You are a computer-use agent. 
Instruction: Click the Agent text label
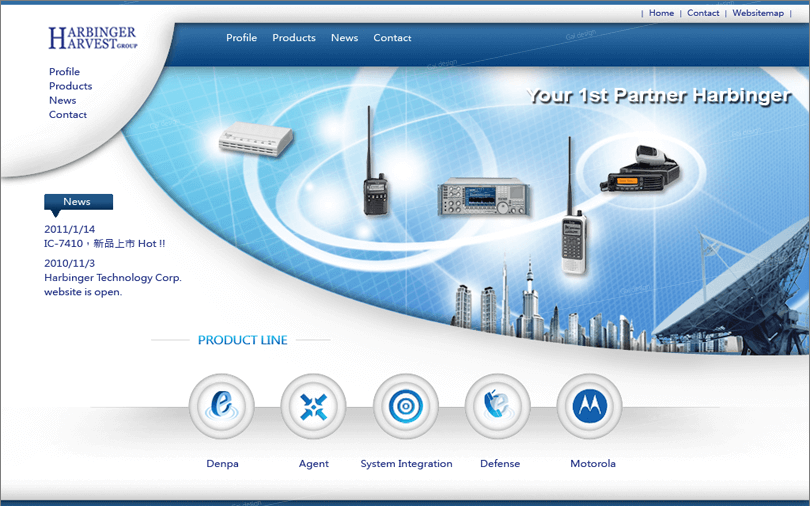tap(314, 464)
